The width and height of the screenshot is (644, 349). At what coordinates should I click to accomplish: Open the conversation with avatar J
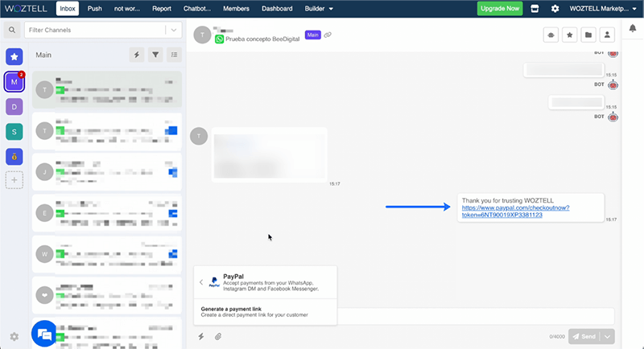click(107, 172)
